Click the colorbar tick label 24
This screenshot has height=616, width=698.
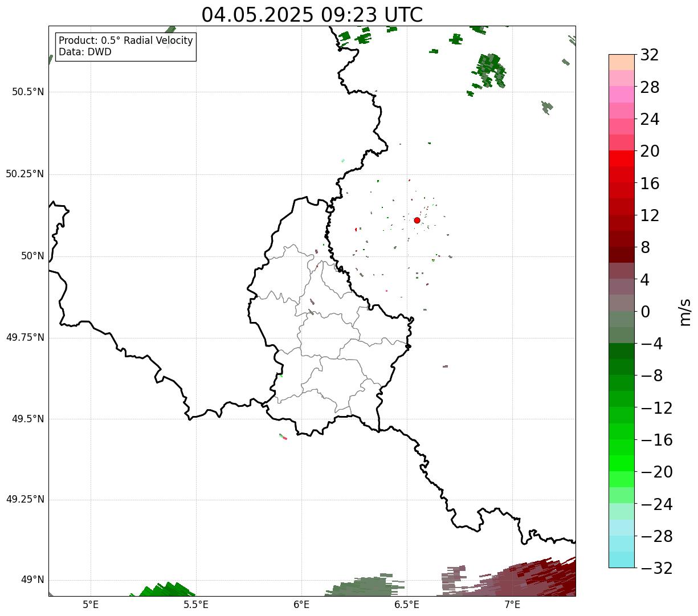(x=650, y=119)
